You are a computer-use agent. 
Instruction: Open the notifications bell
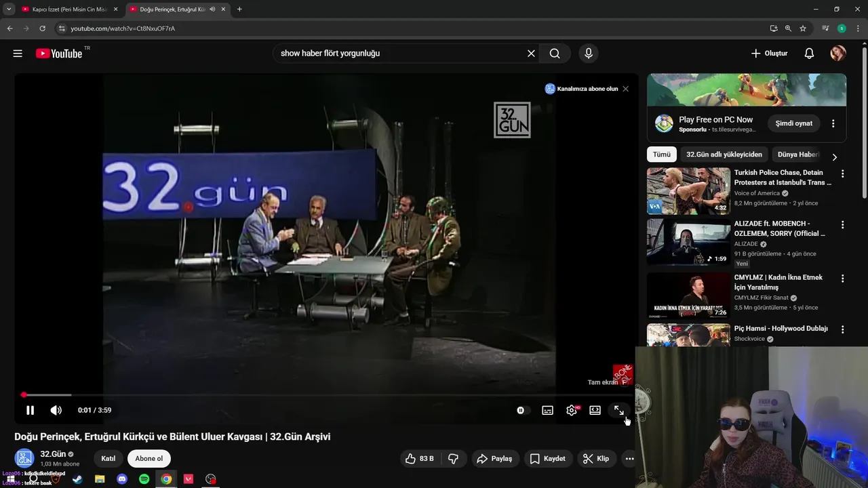(x=809, y=54)
